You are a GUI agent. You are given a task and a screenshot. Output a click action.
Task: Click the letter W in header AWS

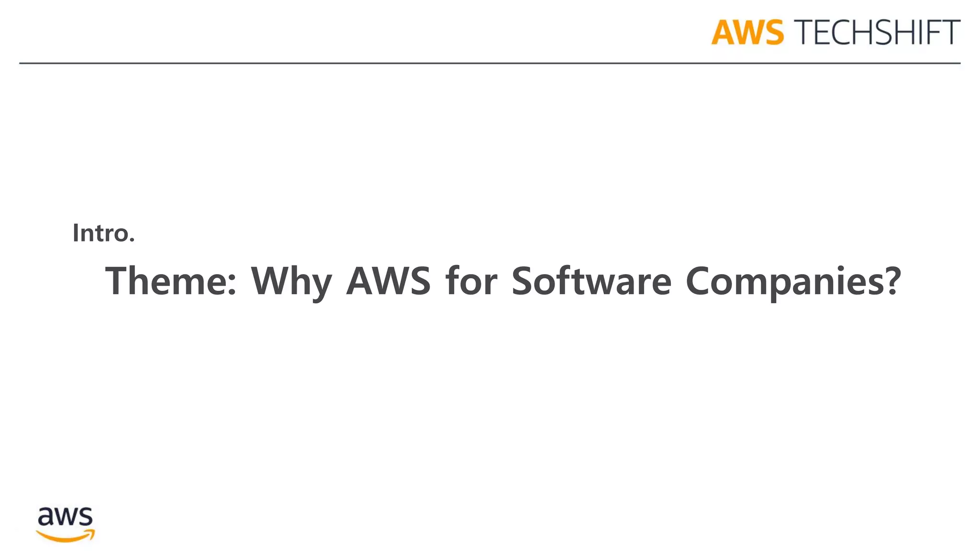click(751, 33)
